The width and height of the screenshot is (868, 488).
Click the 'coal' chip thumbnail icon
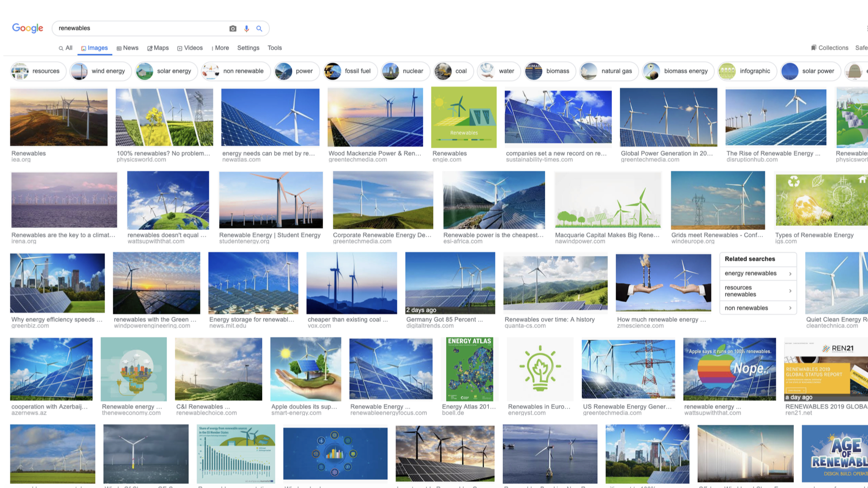443,71
